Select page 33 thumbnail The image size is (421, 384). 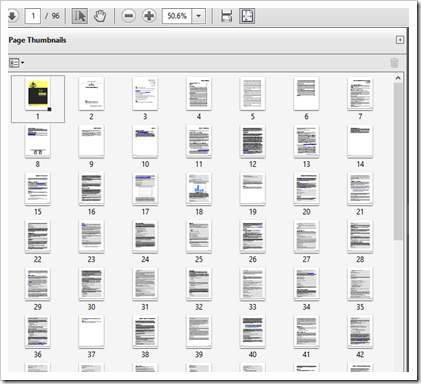(252, 285)
